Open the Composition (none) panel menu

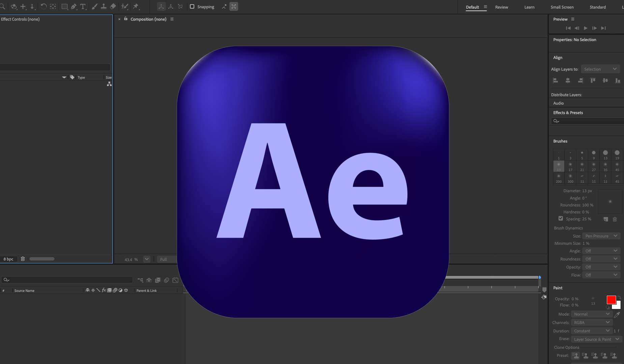(x=172, y=19)
